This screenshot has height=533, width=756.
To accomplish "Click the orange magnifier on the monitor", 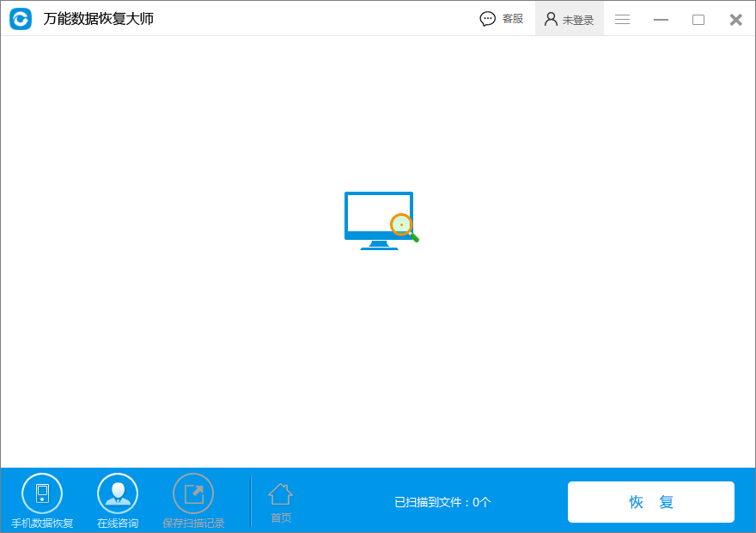I will point(401,224).
